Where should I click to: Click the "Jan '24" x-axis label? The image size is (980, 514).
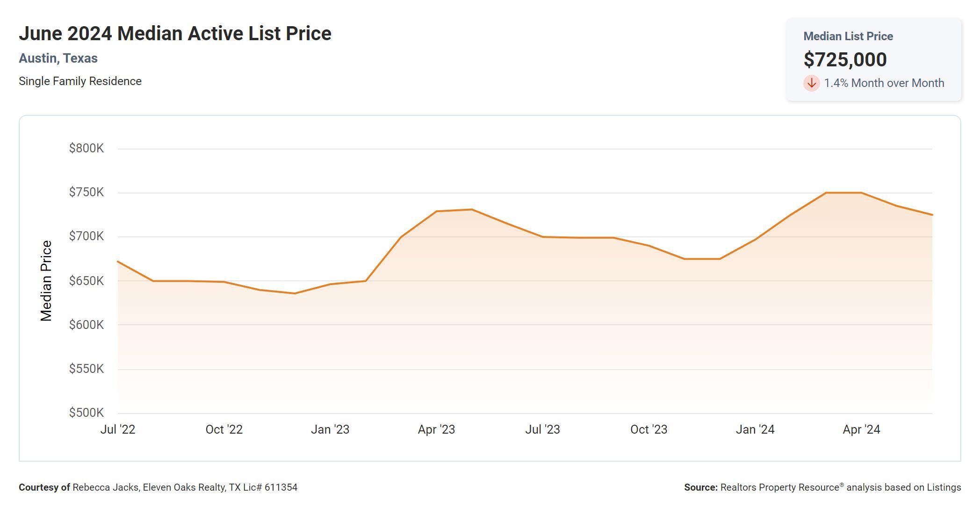[x=755, y=429]
